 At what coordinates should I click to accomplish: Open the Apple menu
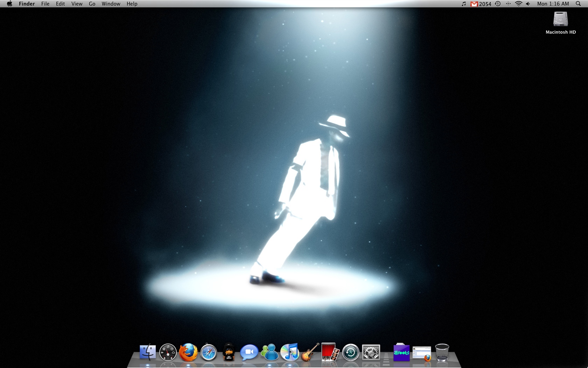click(9, 4)
